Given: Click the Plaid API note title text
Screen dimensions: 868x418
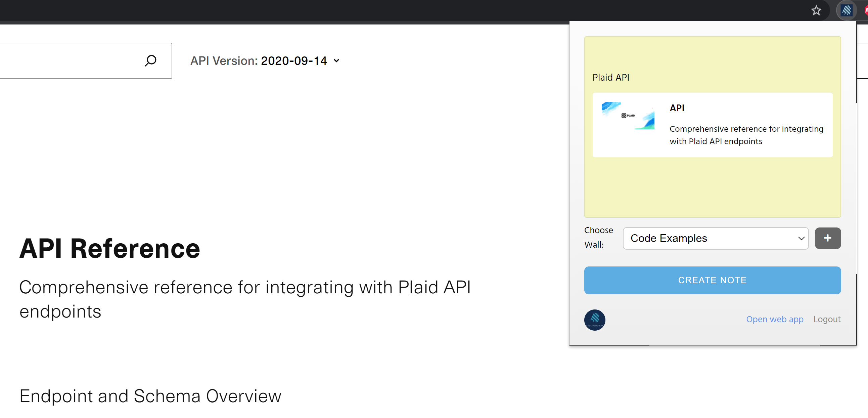Looking at the screenshot, I should click(x=610, y=78).
